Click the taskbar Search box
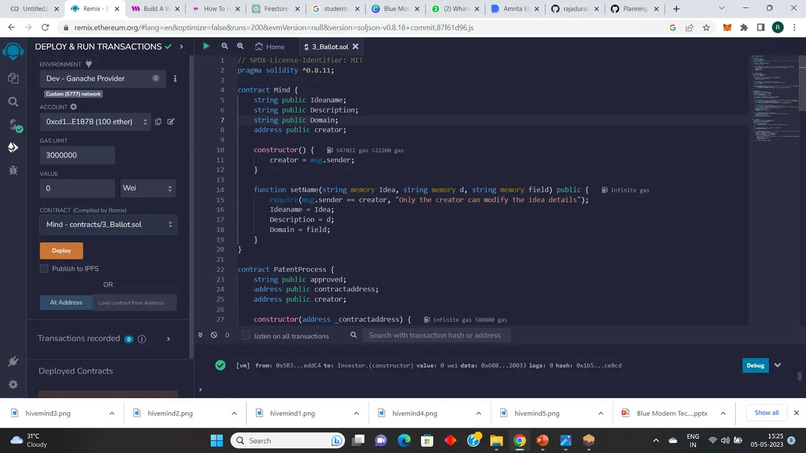Image resolution: width=806 pixels, height=453 pixels. 288,441
